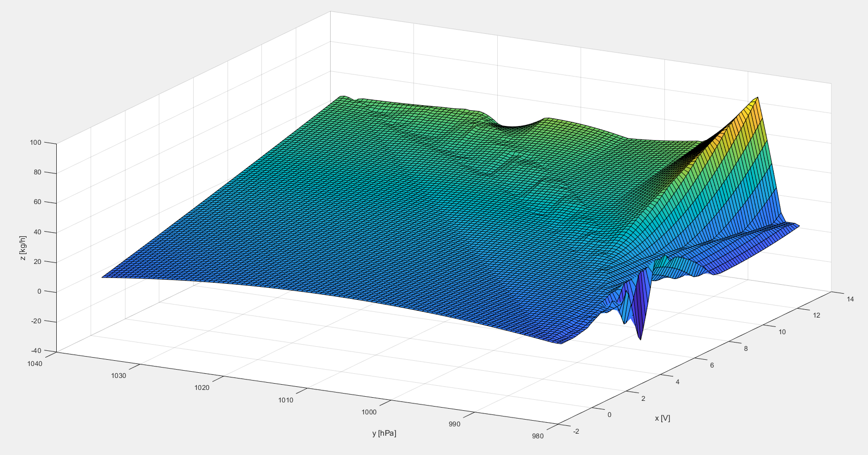Image resolution: width=868 pixels, height=455 pixels.
Task: Click the -40 tick label on z axis
Action: click(36, 350)
